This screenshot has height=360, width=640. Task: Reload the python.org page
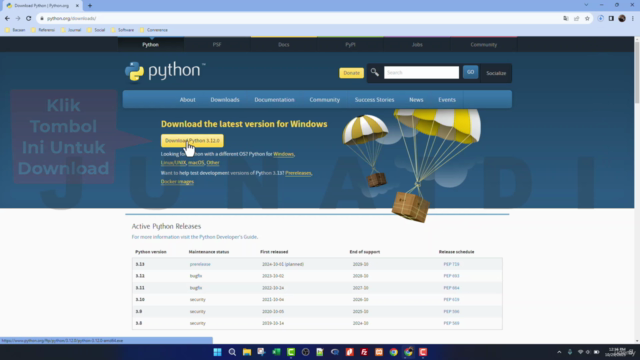click(x=29, y=18)
